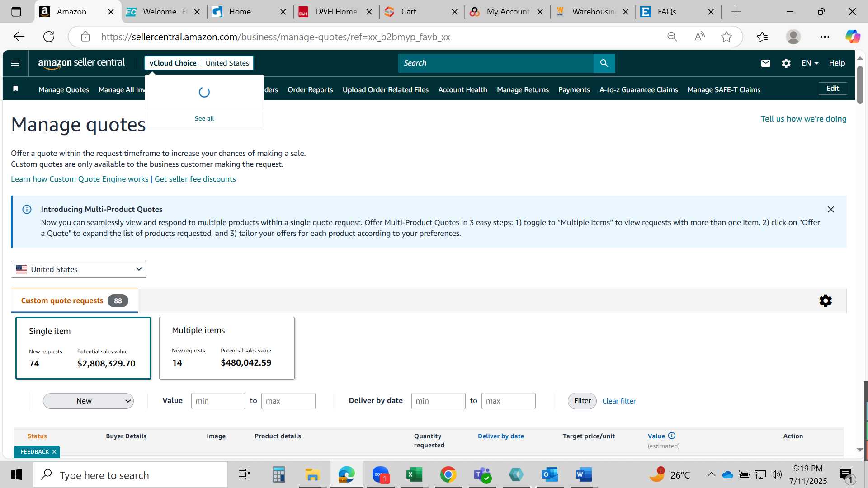Open the hamburger navigation menu
868x488 pixels.
(x=15, y=63)
